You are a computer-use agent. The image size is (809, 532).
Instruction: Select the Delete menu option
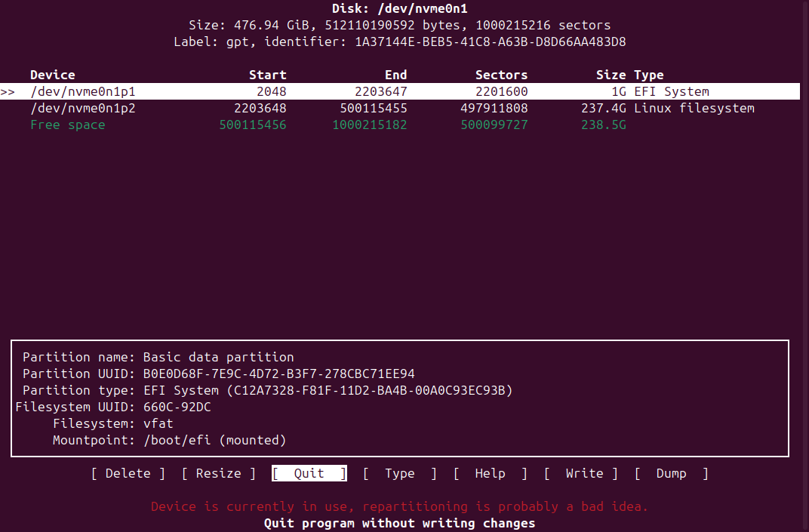[x=128, y=474]
